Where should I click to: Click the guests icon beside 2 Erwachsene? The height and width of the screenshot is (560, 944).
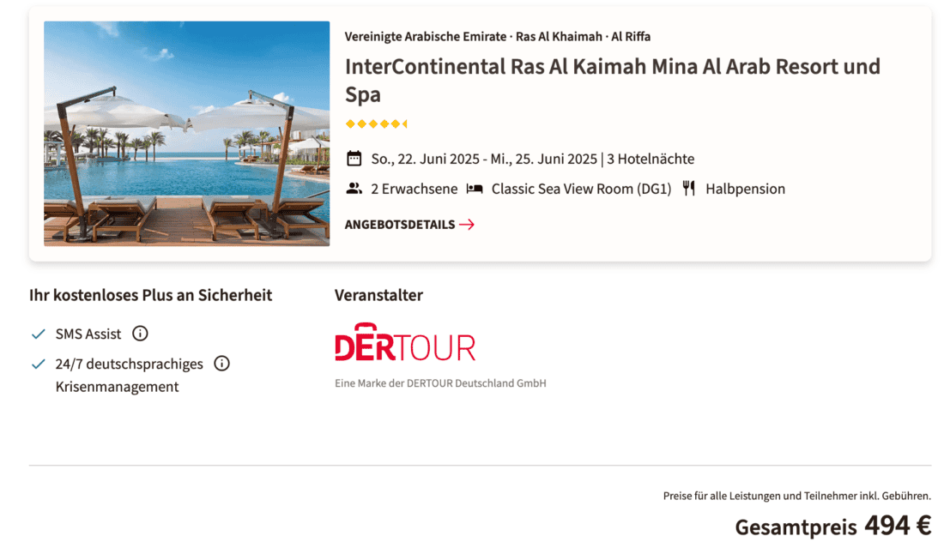(354, 189)
